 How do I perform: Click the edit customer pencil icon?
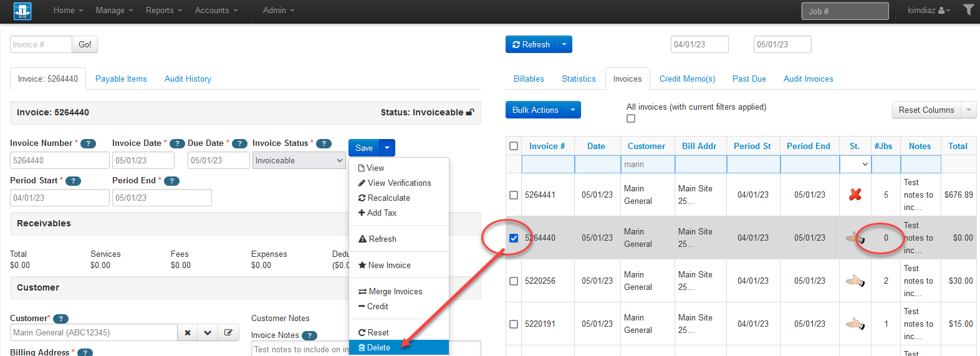[x=228, y=333]
